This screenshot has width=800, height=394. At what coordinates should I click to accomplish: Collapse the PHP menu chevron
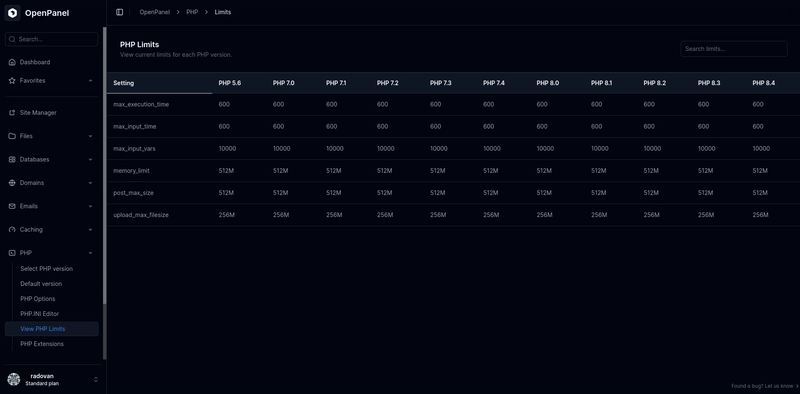pyautogui.click(x=90, y=253)
